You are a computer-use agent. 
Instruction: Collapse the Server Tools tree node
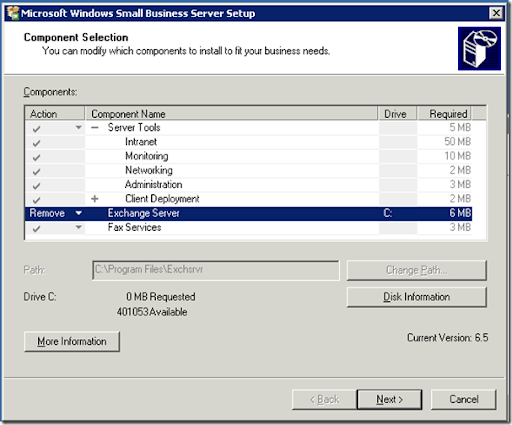tap(95, 128)
